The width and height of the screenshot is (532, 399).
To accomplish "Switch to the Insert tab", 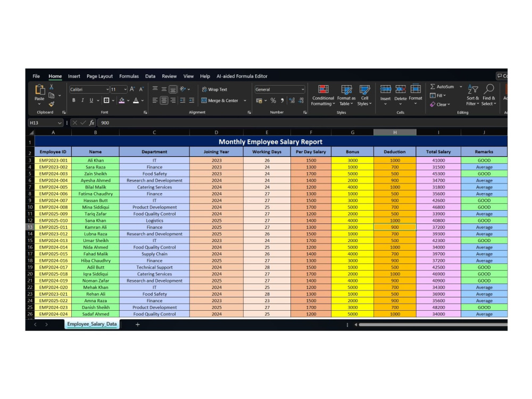I will point(74,76).
